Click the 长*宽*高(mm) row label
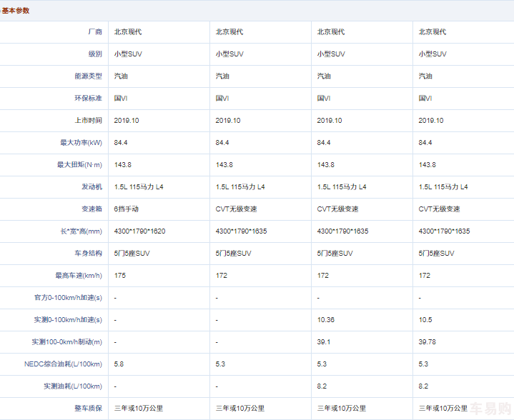 click(x=81, y=231)
